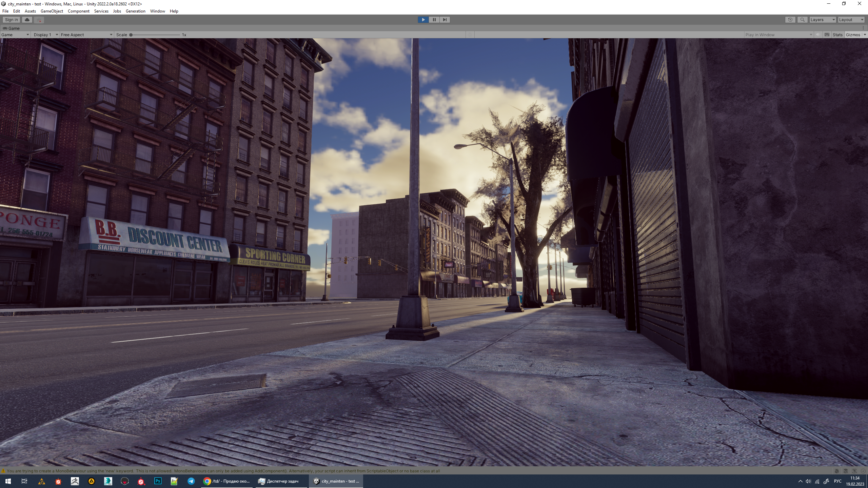Screen dimensions: 868x488
Task: Pause the game with Pause button
Action: tap(434, 20)
